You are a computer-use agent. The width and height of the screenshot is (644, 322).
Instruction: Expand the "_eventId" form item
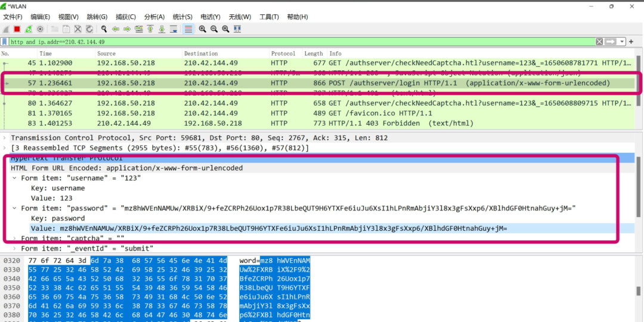click(x=15, y=249)
